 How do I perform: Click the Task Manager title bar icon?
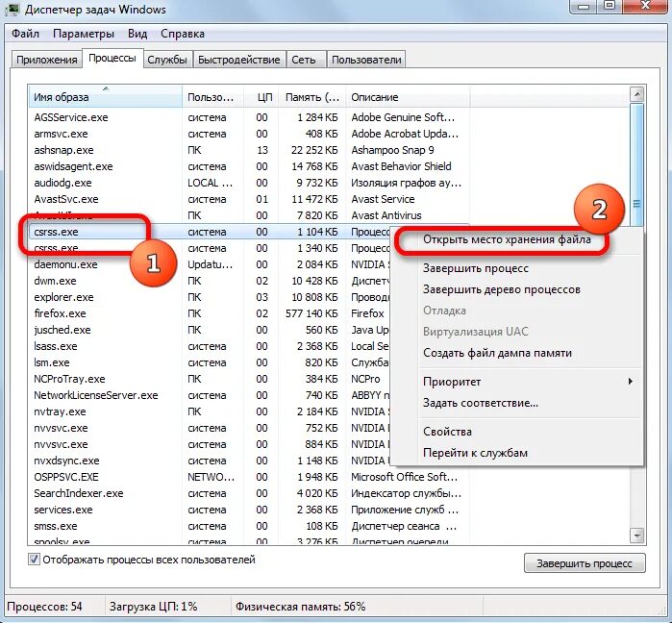click(13, 9)
